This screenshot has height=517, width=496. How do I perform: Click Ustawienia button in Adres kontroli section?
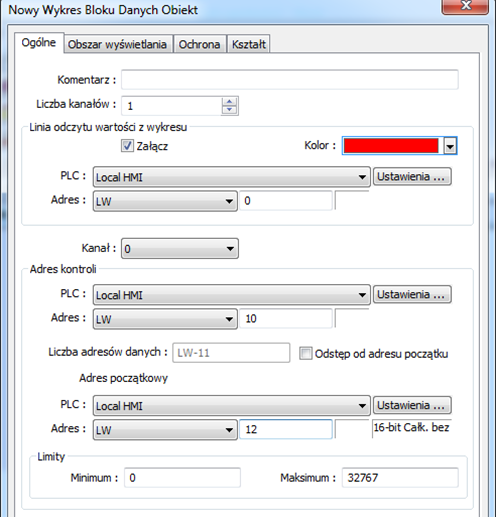(x=412, y=294)
